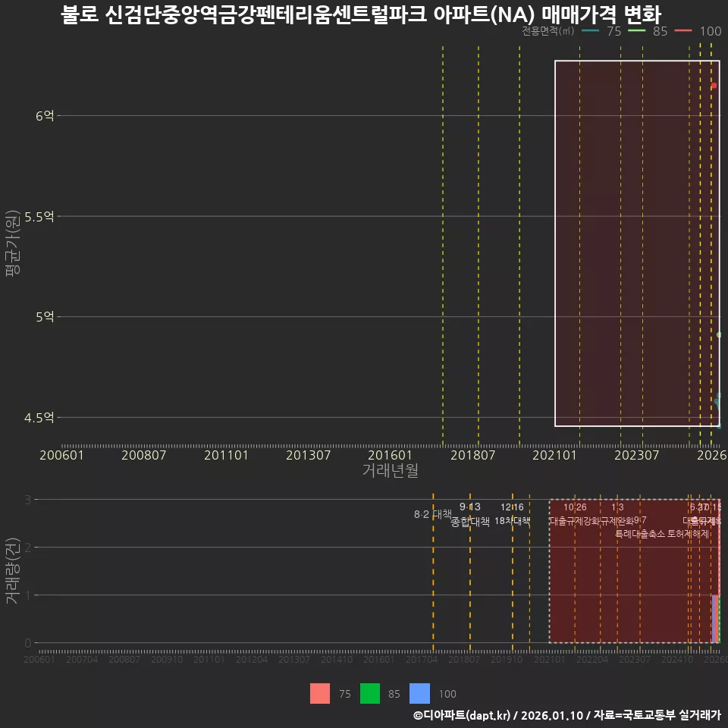Click the red 100 line icon in top legend
This screenshot has width=728, height=728.
coord(682,31)
